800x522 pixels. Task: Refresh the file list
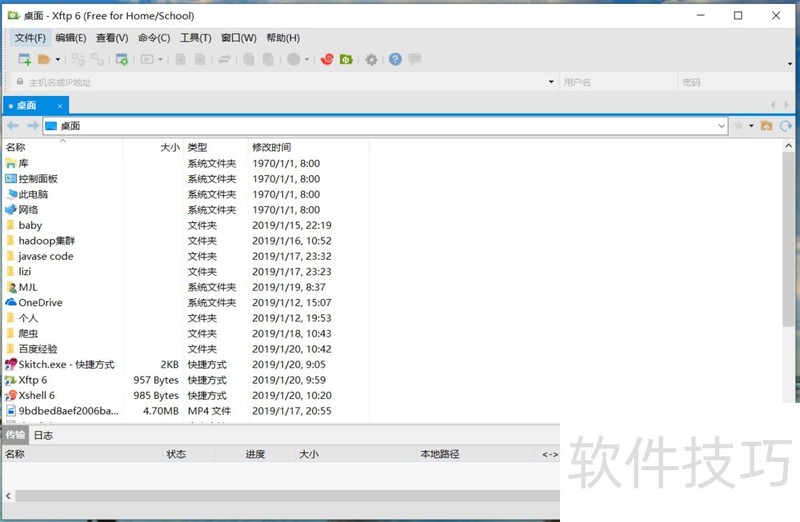(x=786, y=126)
